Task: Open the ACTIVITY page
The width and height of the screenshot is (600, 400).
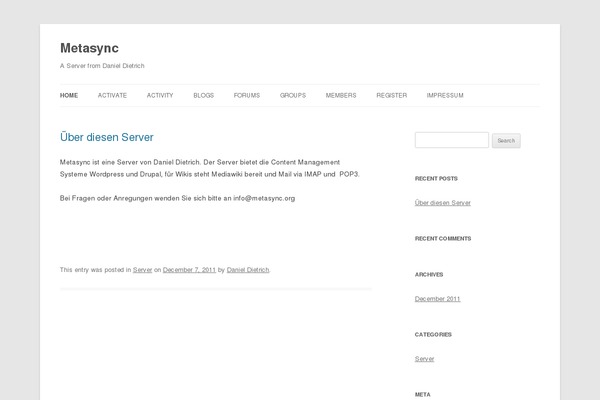Action: (x=160, y=95)
